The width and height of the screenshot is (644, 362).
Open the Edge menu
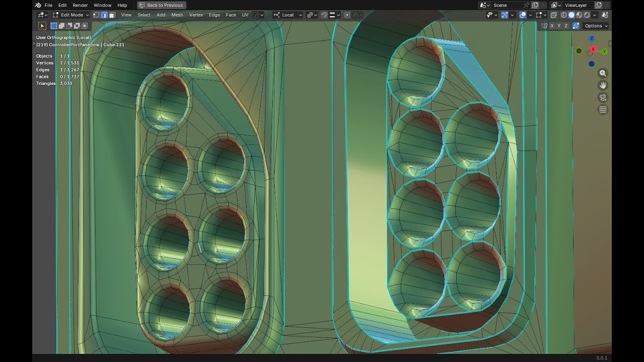click(x=214, y=15)
